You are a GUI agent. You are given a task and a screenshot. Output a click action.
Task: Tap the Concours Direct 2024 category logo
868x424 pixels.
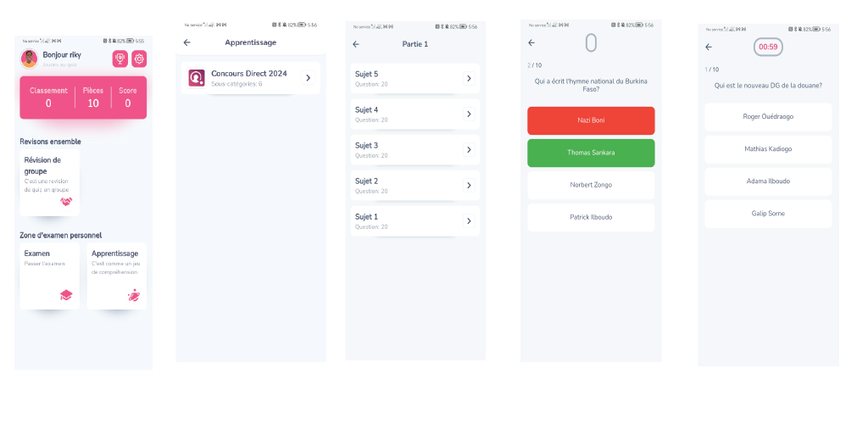[x=197, y=77]
